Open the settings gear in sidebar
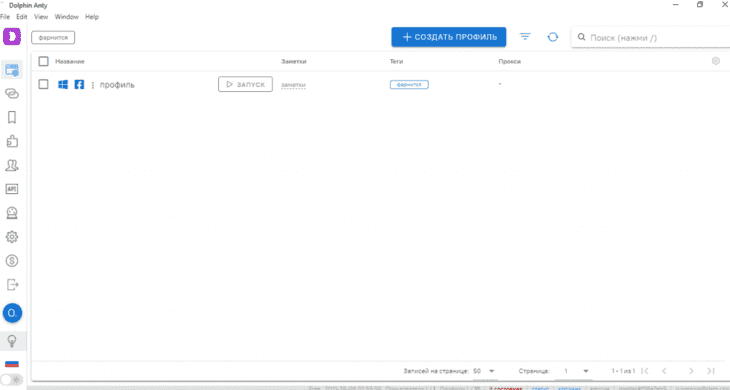 tap(12, 236)
